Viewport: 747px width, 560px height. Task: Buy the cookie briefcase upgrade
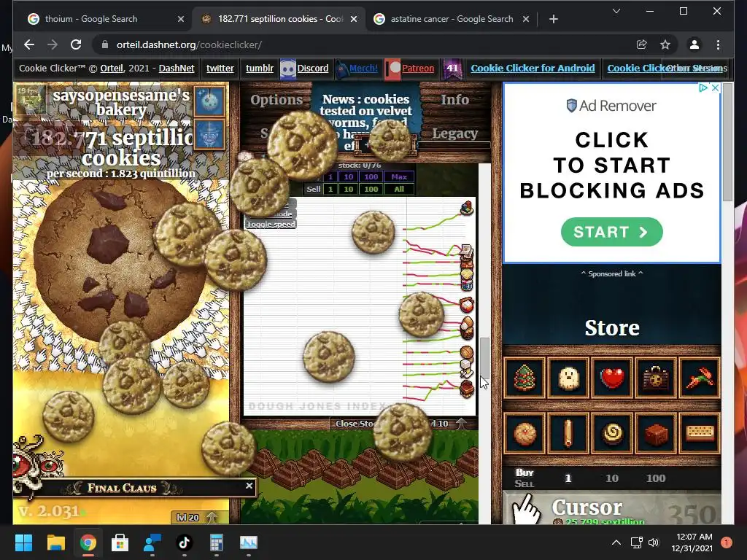pyautogui.click(x=656, y=378)
